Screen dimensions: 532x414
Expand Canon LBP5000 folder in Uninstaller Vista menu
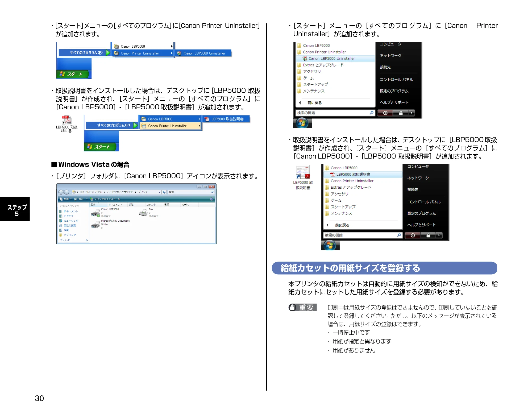(x=313, y=45)
